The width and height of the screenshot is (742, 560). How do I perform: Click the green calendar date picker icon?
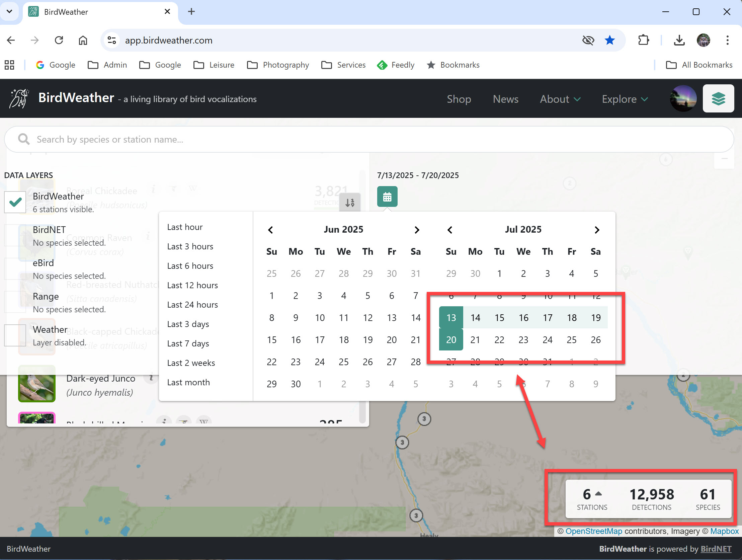coord(387,196)
